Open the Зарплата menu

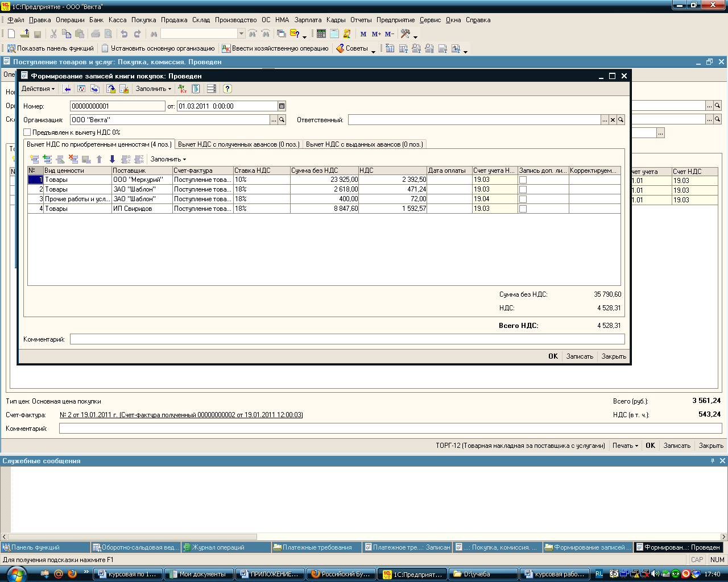pyautogui.click(x=308, y=20)
